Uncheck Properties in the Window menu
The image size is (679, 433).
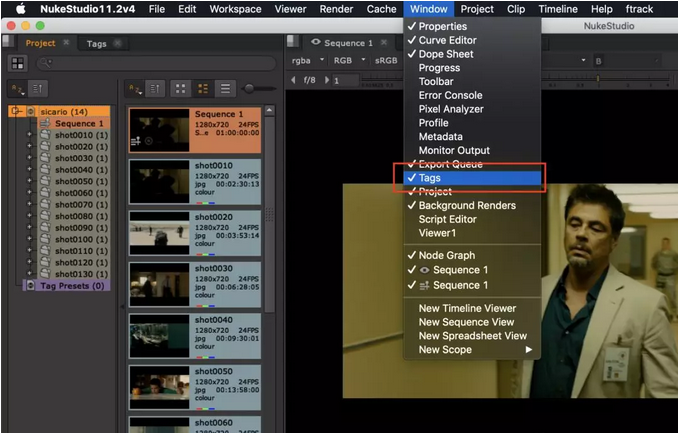coord(472,26)
